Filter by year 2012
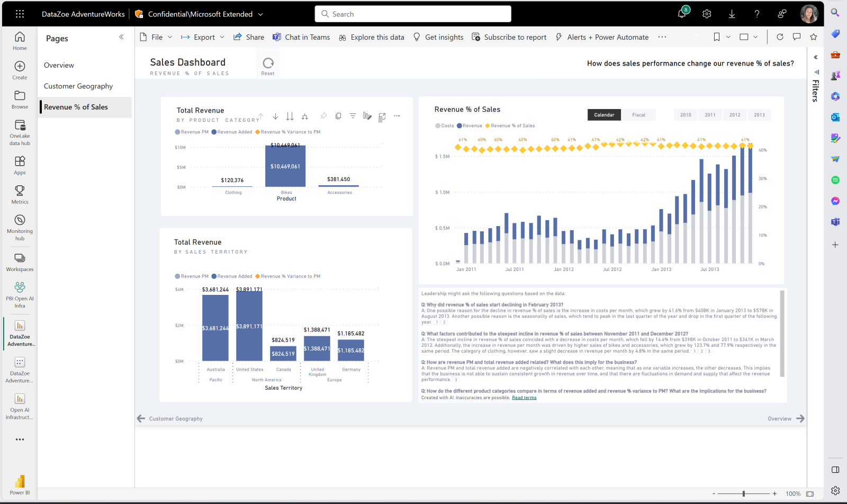The height and width of the screenshot is (504, 847). 735,115
